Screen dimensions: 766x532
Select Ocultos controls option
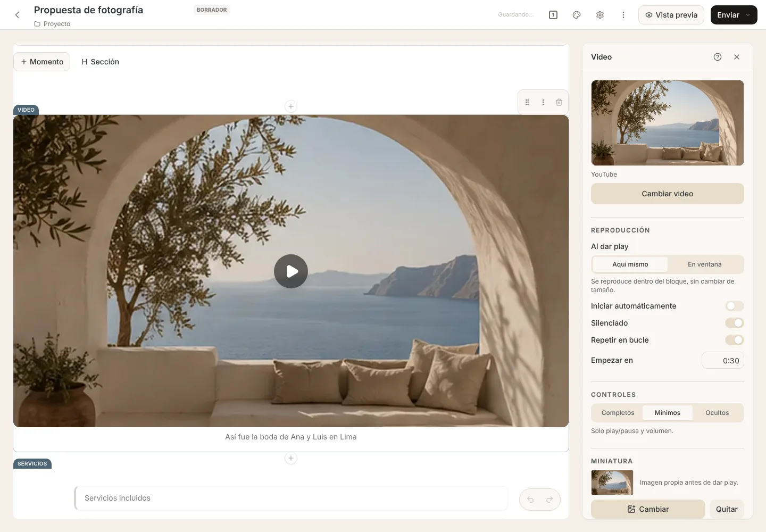point(717,413)
